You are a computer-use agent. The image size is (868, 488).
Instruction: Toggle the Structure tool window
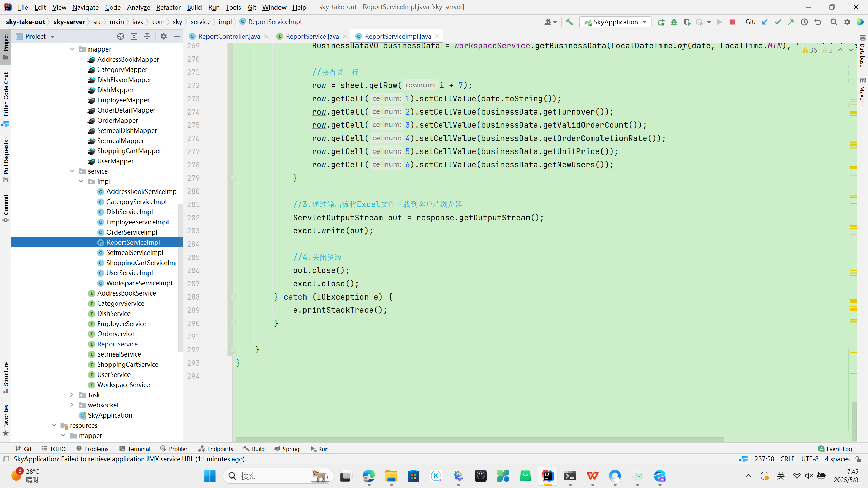[6, 377]
